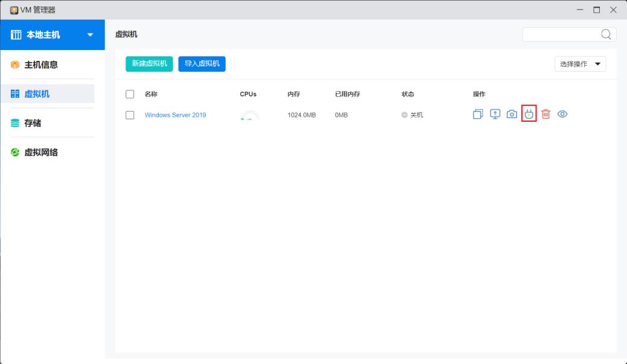The image size is (627, 364).
Task: Click the search magnifier icon
Action: (x=606, y=34)
